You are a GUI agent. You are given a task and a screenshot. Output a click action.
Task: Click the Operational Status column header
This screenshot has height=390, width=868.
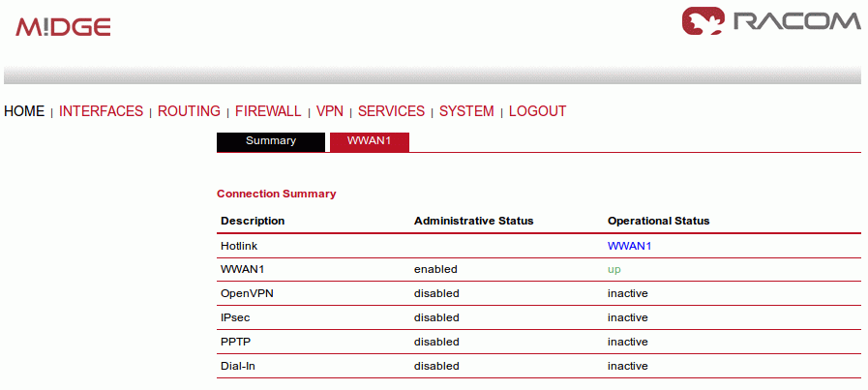659,221
